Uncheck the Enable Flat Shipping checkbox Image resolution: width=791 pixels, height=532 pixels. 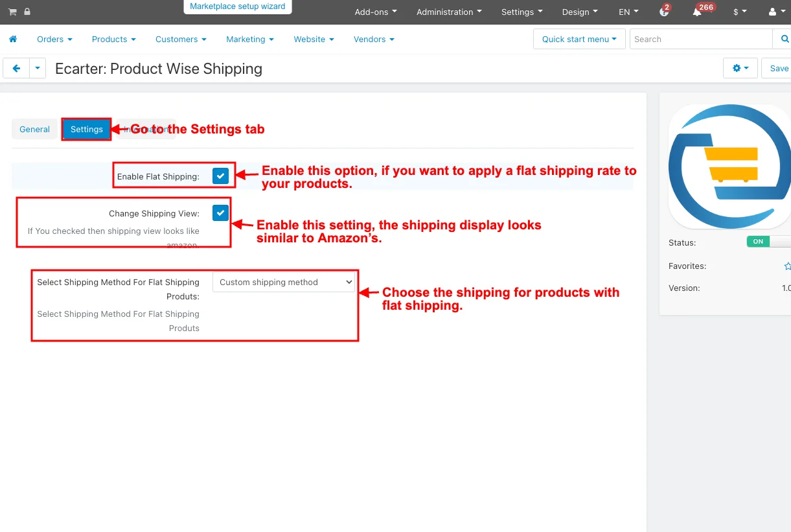221,176
